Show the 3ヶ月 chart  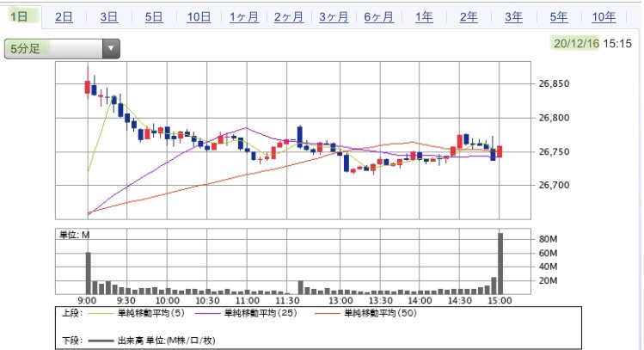(334, 17)
